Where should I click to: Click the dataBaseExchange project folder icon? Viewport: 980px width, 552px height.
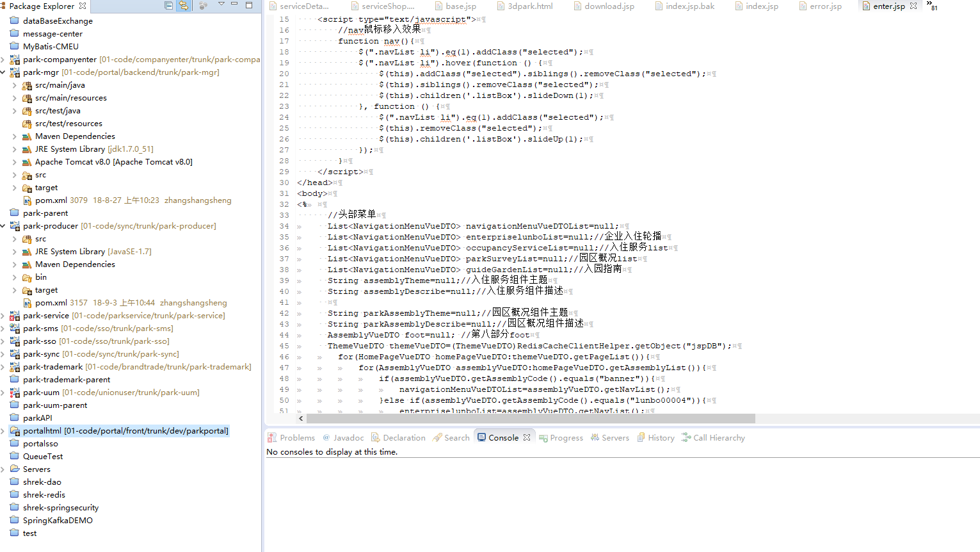[15, 20]
